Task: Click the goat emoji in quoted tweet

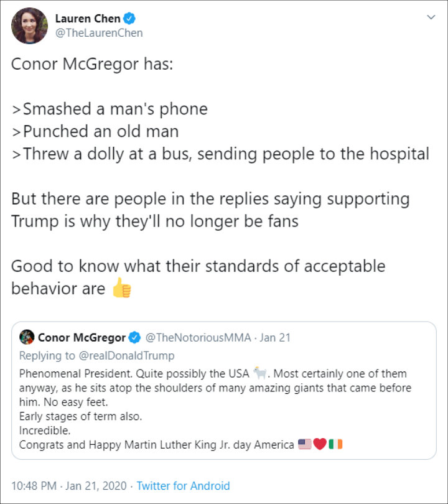Action: pos(260,373)
